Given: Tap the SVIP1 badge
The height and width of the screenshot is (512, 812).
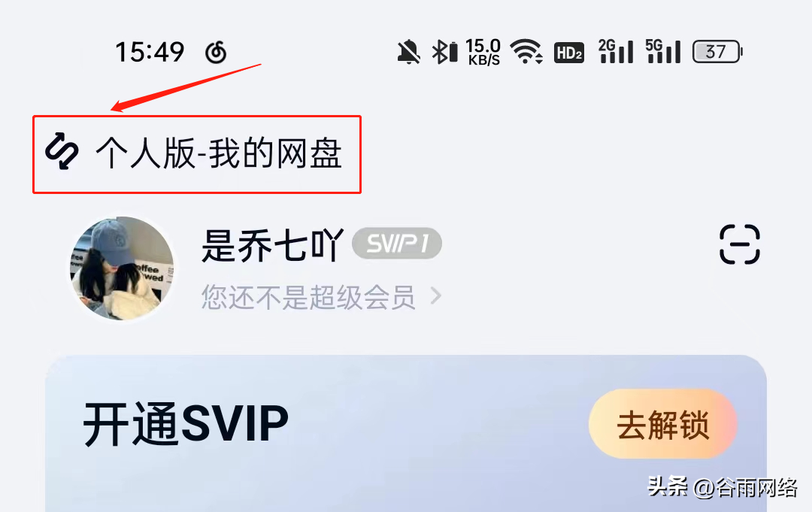Looking at the screenshot, I should [x=397, y=243].
